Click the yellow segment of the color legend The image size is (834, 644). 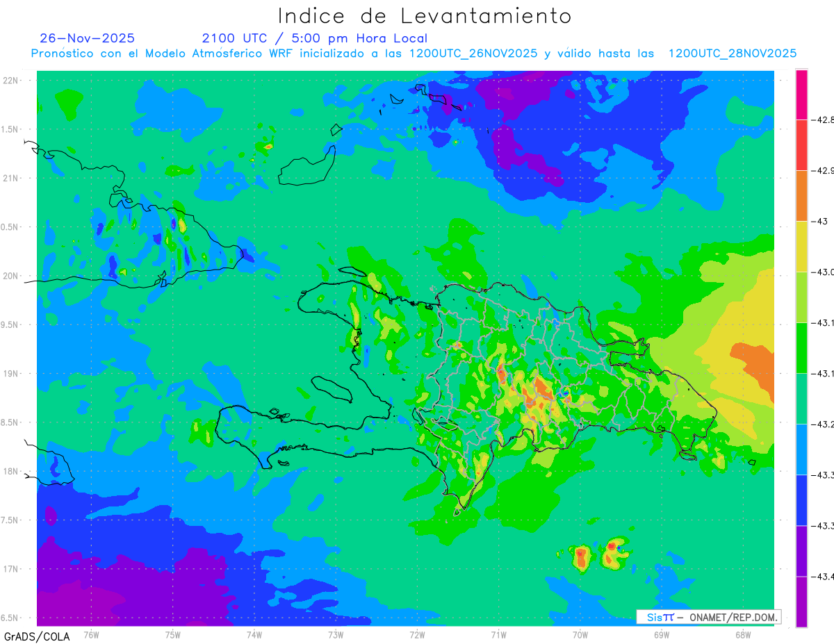(801, 246)
